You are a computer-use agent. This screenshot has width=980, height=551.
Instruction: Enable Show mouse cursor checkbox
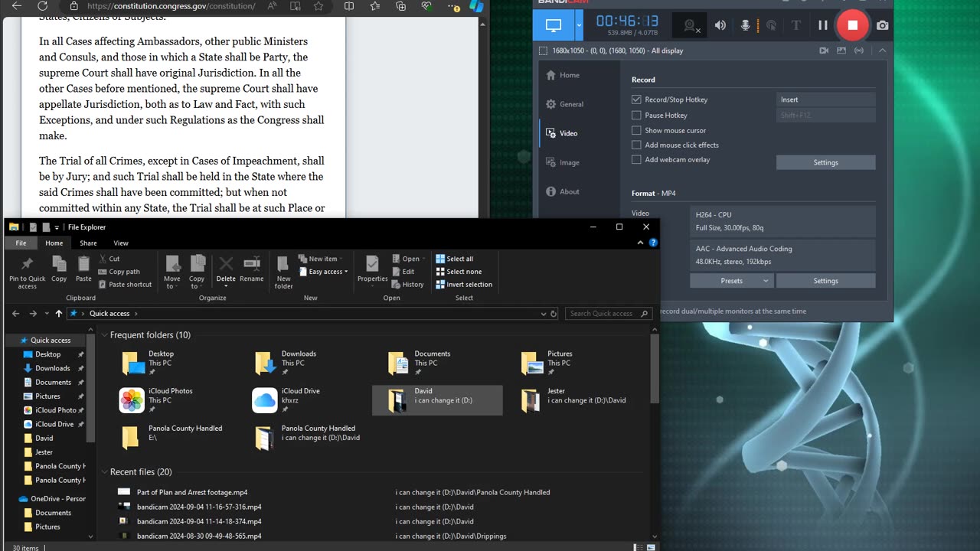pyautogui.click(x=636, y=130)
